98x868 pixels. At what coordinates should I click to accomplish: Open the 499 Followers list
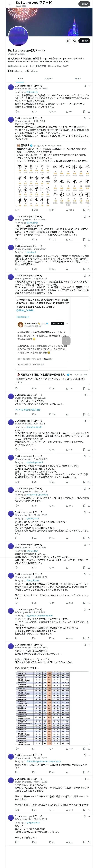(32, 71)
